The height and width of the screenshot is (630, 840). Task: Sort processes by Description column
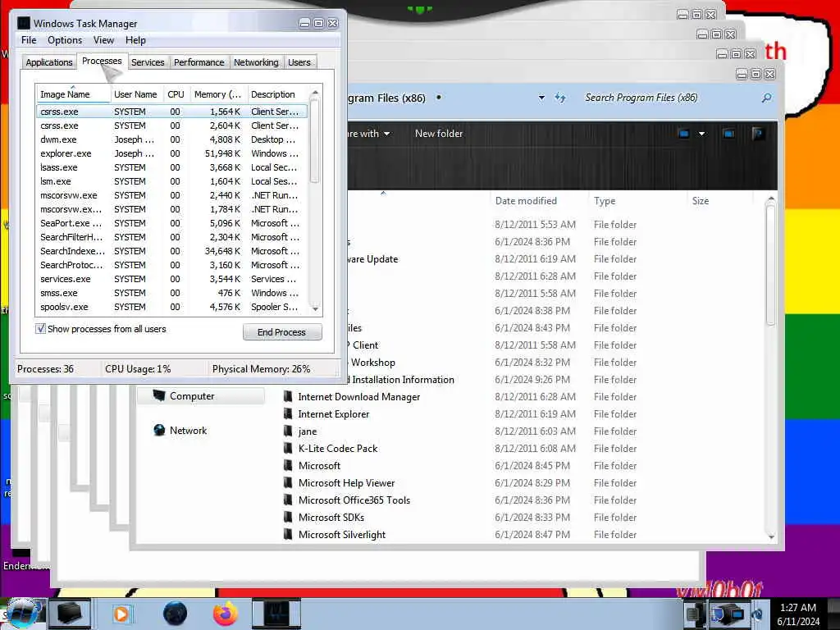pos(277,94)
